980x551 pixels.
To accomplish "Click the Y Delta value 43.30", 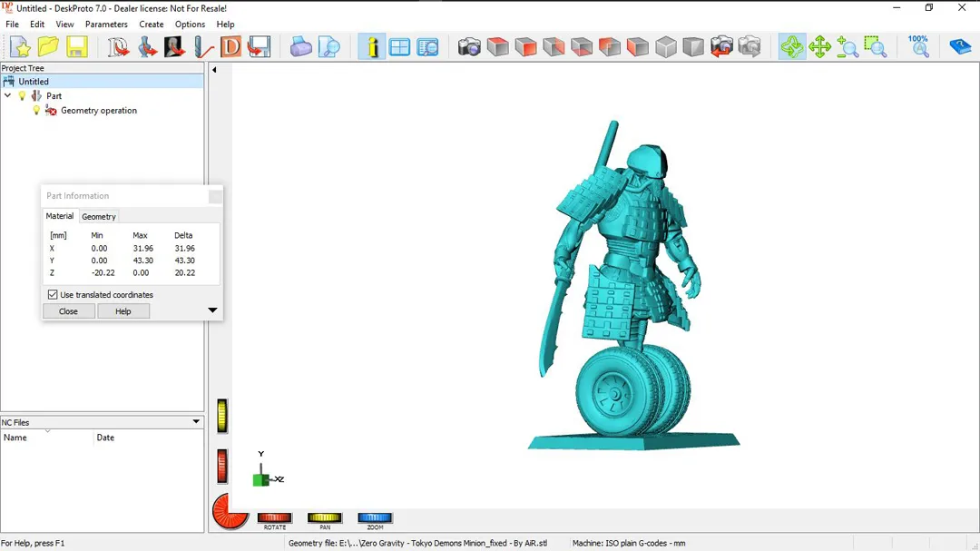I will coord(184,261).
